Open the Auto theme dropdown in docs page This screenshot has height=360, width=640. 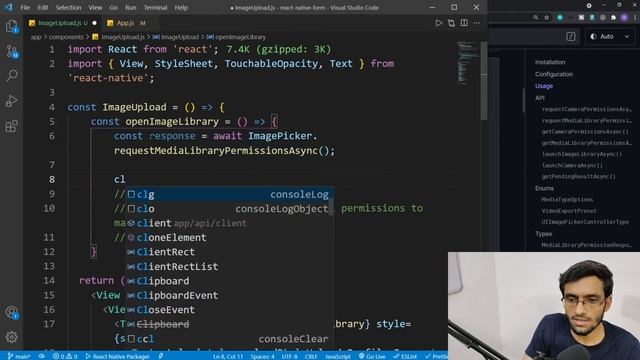coord(610,36)
